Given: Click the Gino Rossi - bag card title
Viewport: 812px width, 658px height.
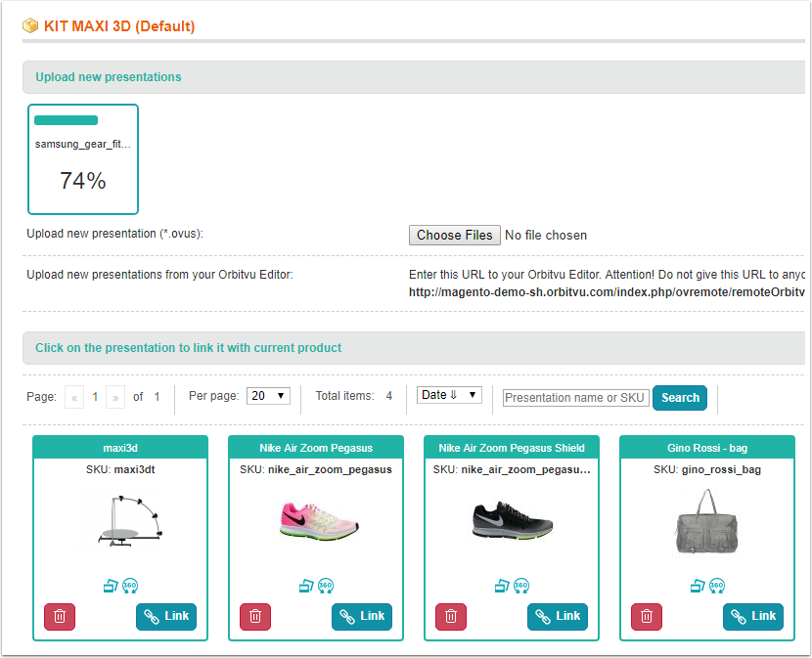Looking at the screenshot, I should coord(707,448).
